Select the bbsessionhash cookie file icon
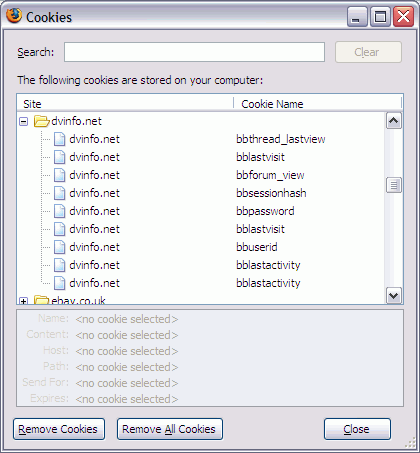Image resolution: width=420 pixels, height=453 pixels. 60,193
